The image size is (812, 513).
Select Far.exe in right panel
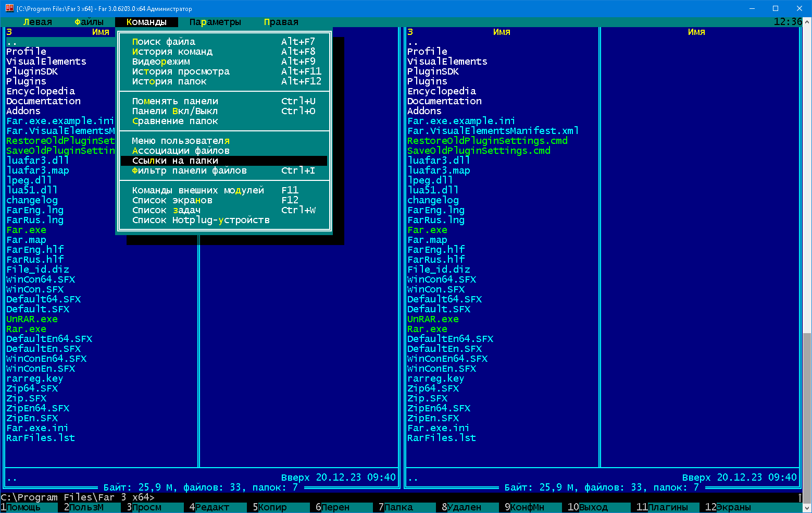[x=427, y=230]
